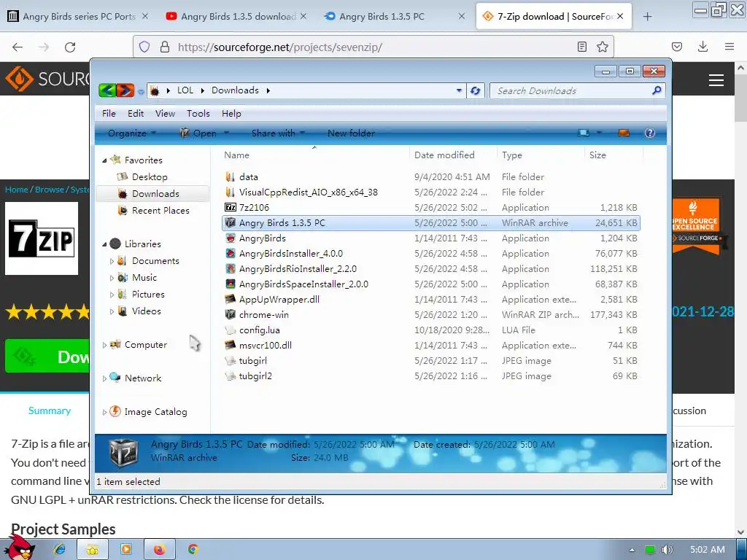This screenshot has height=560, width=747.
Task: Open the Edit menu
Action: tap(135, 113)
